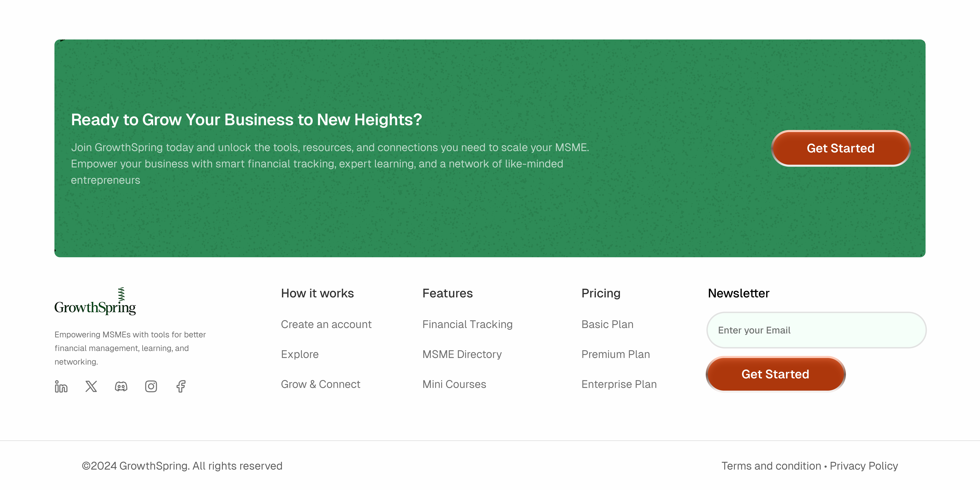Click the GrowthSpring footer logo
980x490 pixels.
click(x=95, y=301)
